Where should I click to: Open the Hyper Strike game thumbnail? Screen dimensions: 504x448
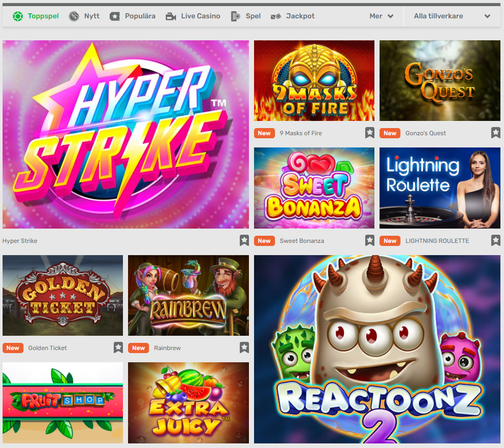[125, 134]
